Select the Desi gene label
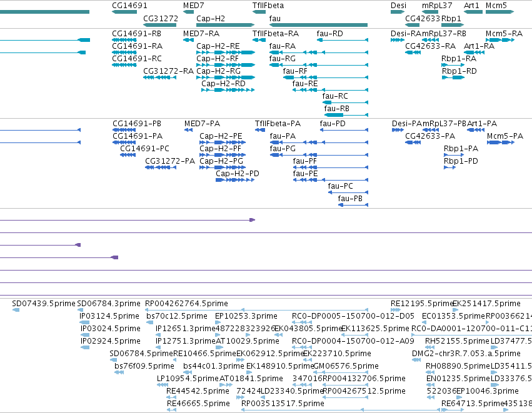The width and height of the screenshot is (532, 413). (x=398, y=6)
